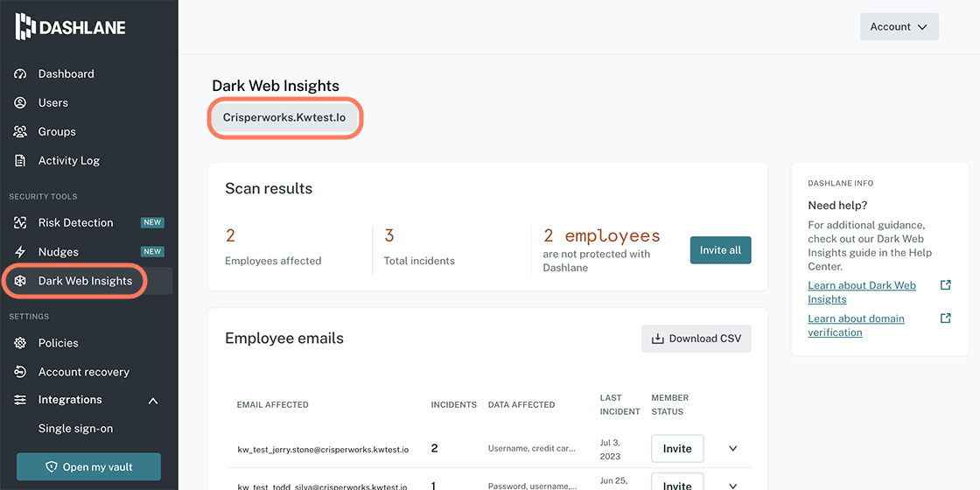The height and width of the screenshot is (490, 980).
Task: Click the INCIDENTS column header
Action: (454, 405)
